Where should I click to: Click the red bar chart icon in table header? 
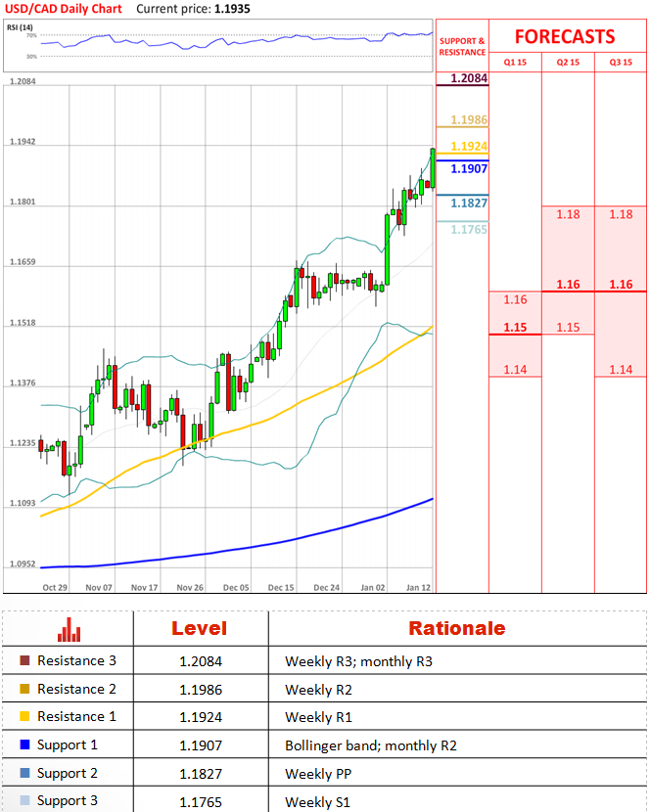(x=69, y=629)
